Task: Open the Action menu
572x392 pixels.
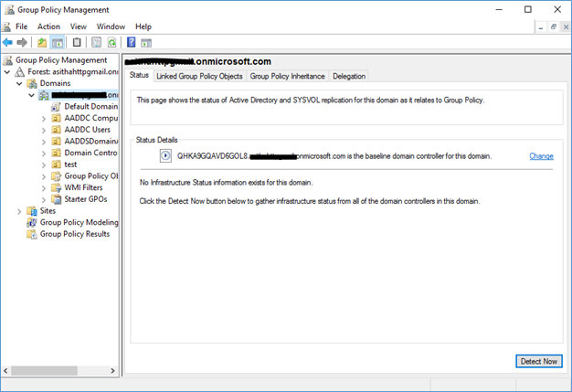Action: (x=48, y=26)
